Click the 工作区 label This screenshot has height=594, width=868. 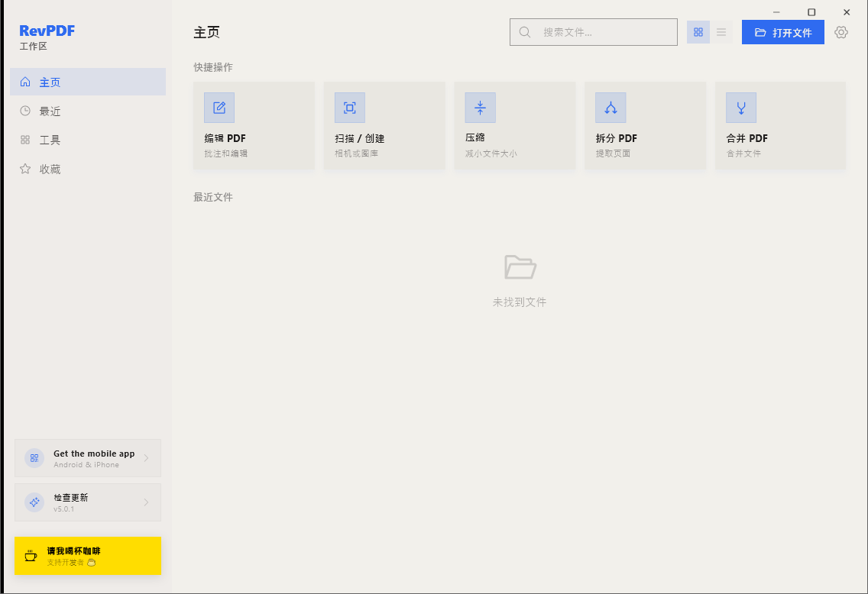pos(33,47)
